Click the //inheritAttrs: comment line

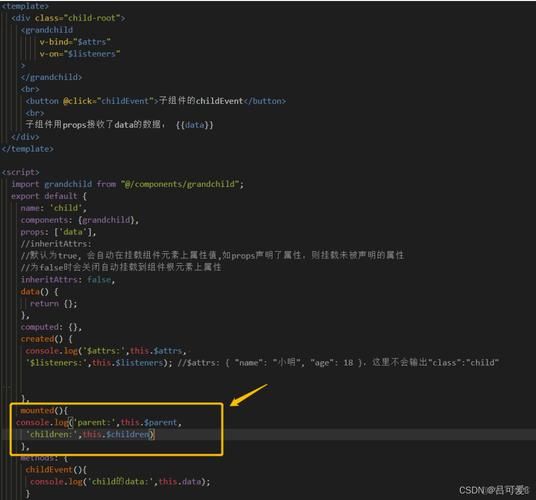(x=56, y=244)
